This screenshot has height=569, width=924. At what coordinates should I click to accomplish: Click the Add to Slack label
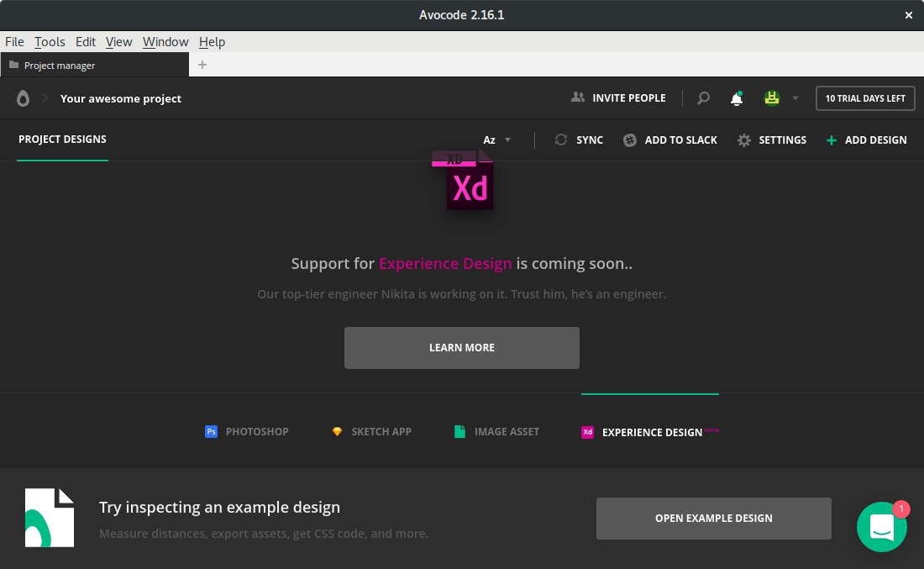[x=680, y=140]
